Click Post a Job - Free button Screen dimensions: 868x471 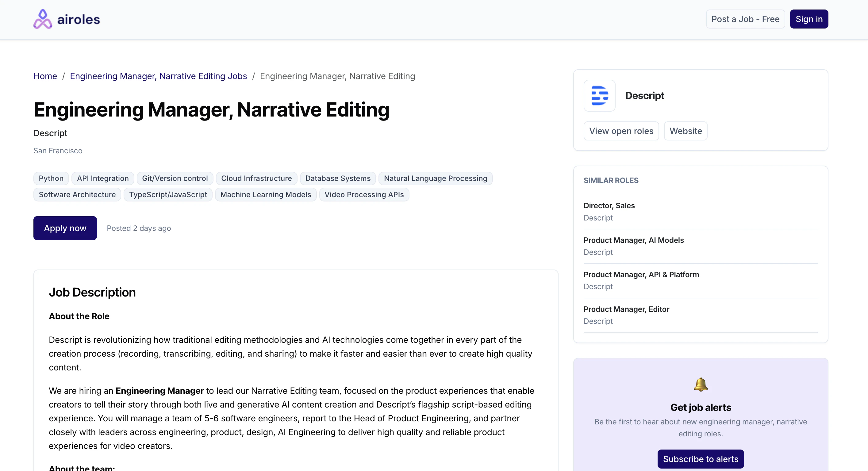point(745,19)
